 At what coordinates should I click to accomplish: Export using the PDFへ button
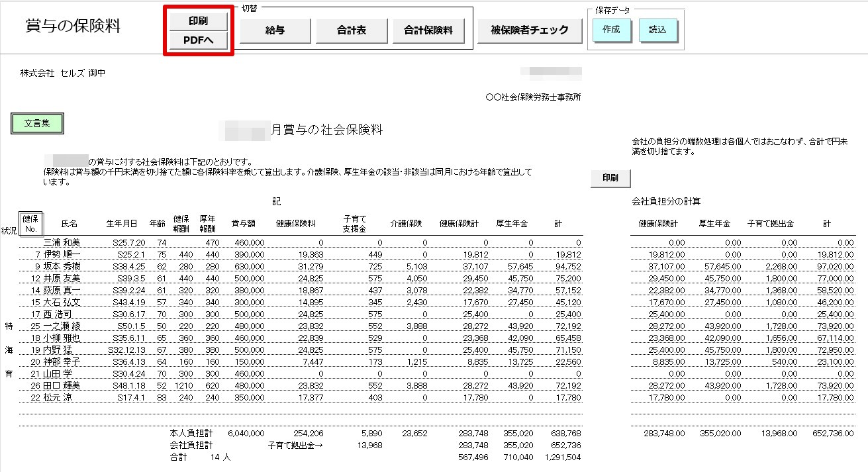199,41
